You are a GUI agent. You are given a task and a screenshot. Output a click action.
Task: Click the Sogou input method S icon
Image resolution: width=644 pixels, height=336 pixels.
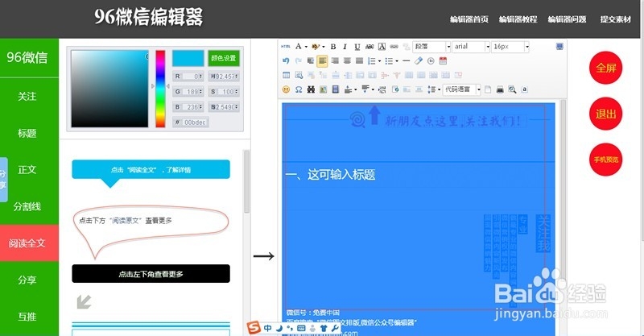[x=254, y=328]
